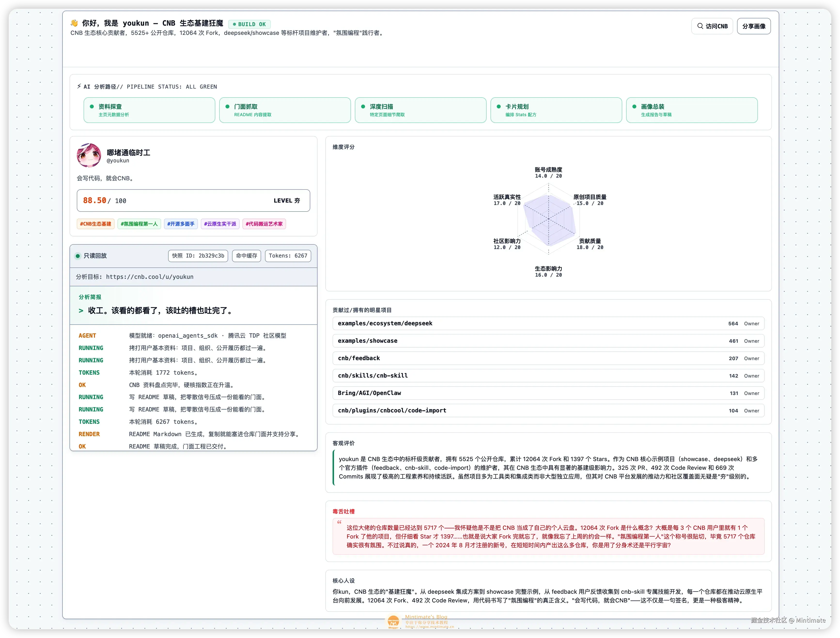This screenshot has width=840, height=638.
Task: Click the 分享画像 button
Action: 753,26
